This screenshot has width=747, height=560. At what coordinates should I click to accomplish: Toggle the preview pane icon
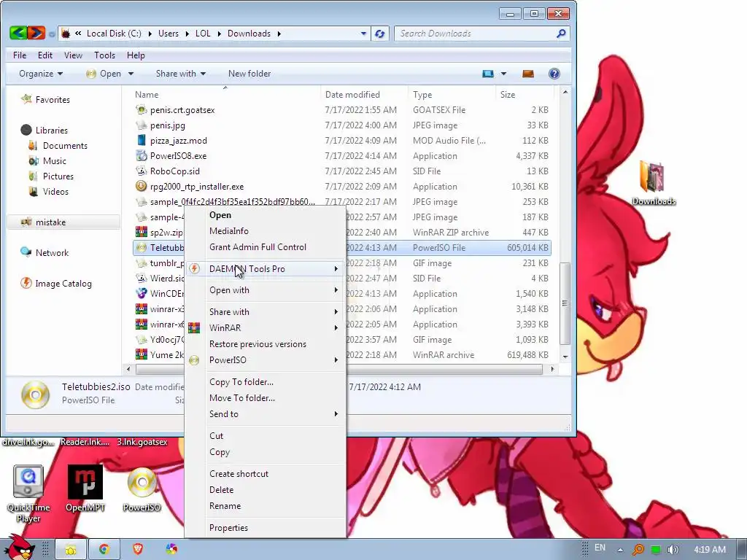tap(528, 74)
